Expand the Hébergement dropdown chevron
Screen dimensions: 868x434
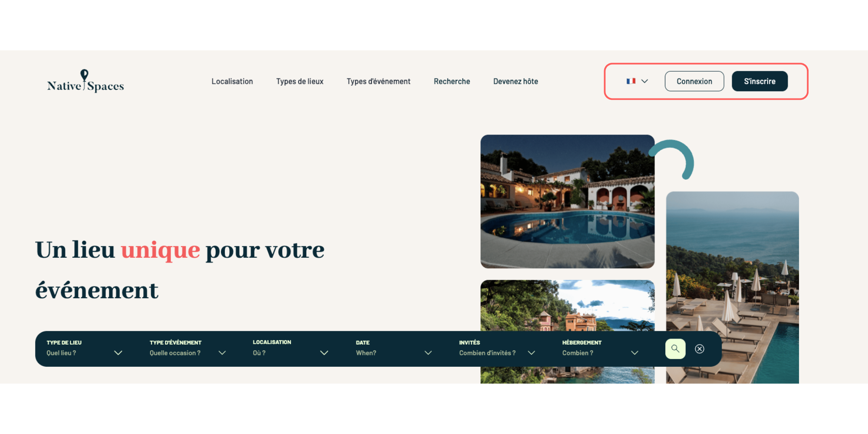[635, 353]
